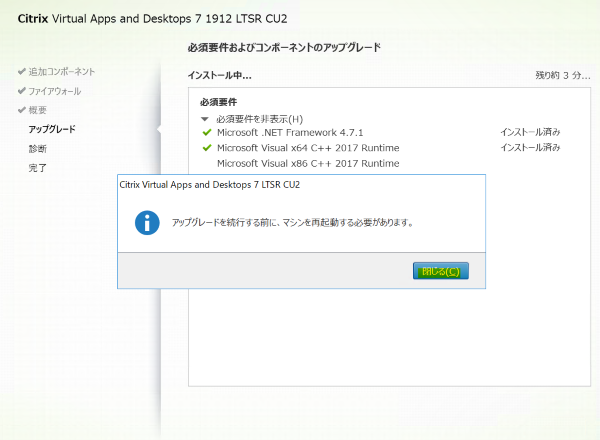Open the ファイアウォール step in sidebar
The width and height of the screenshot is (600, 440).
[55, 91]
